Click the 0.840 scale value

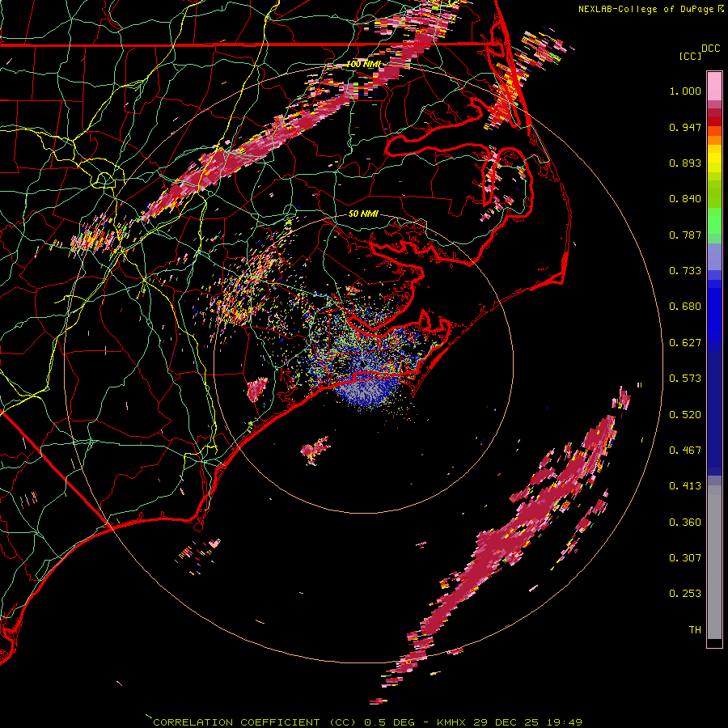click(685, 199)
